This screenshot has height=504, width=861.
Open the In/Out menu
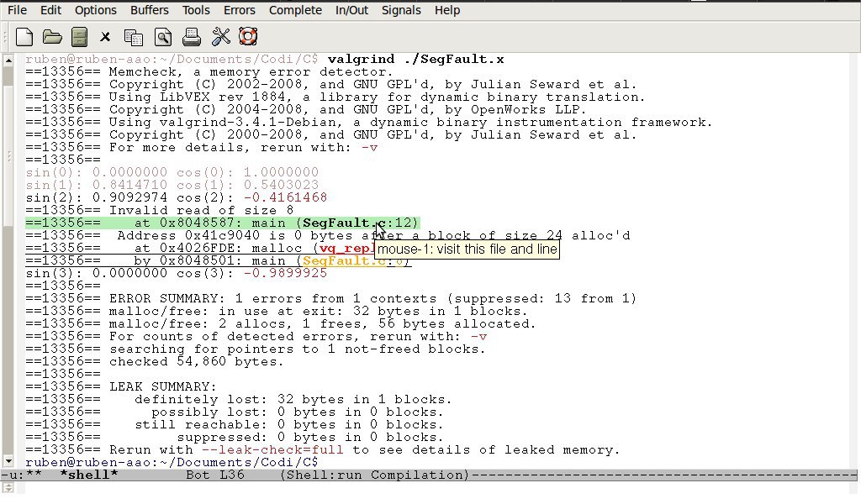click(x=352, y=10)
